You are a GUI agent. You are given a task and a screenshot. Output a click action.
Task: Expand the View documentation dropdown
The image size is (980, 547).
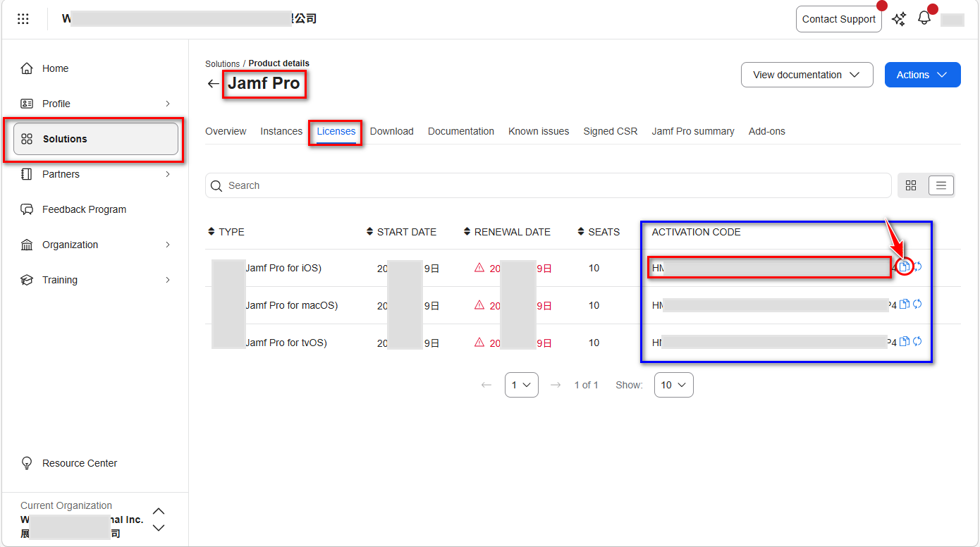[807, 75]
